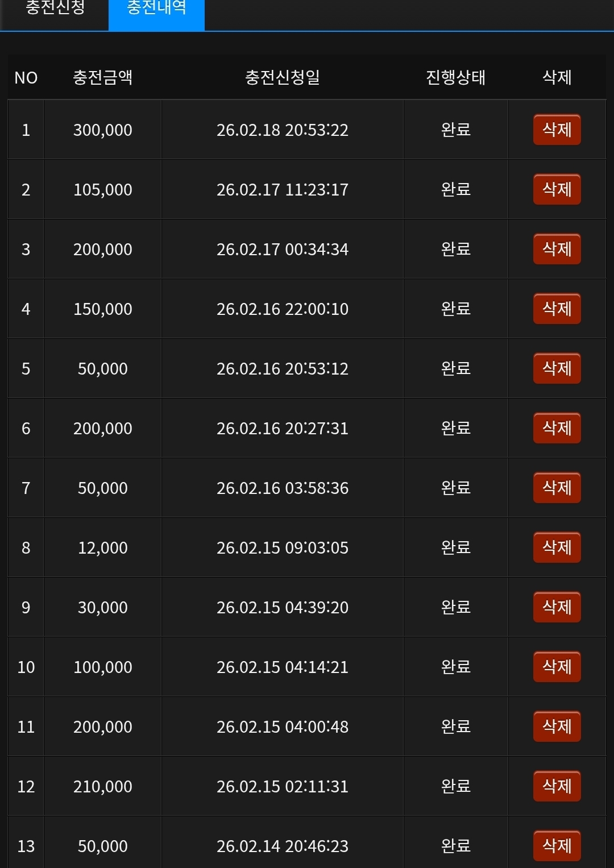Delete row 1 (300,000 charge)
Image resolution: width=614 pixels, height=868 pixels.
click(557, 130)
